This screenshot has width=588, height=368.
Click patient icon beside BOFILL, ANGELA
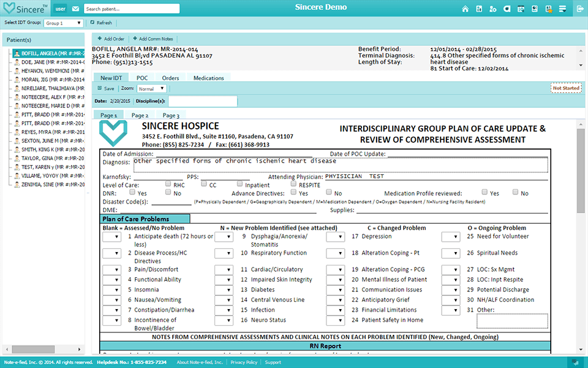[x=17, y=53]
